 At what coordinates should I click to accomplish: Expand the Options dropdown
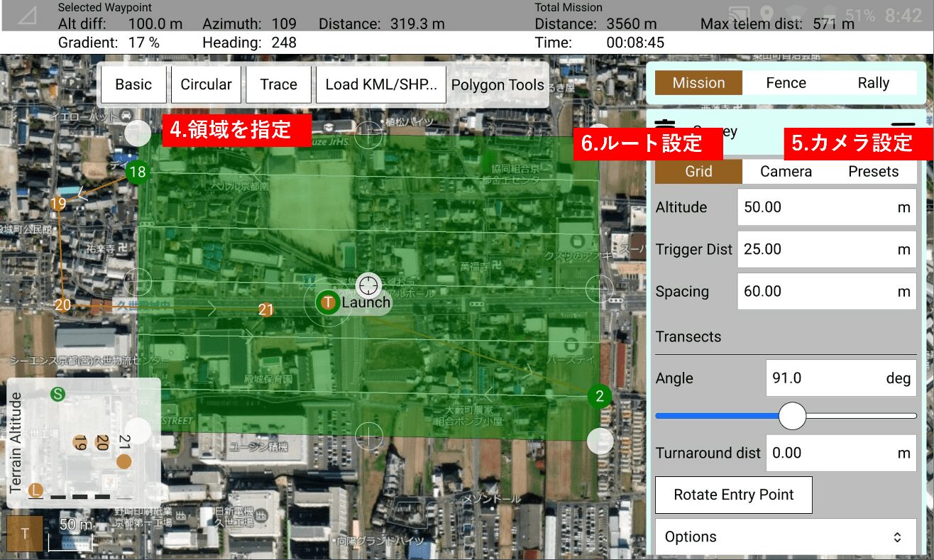[x=786, y=537]
